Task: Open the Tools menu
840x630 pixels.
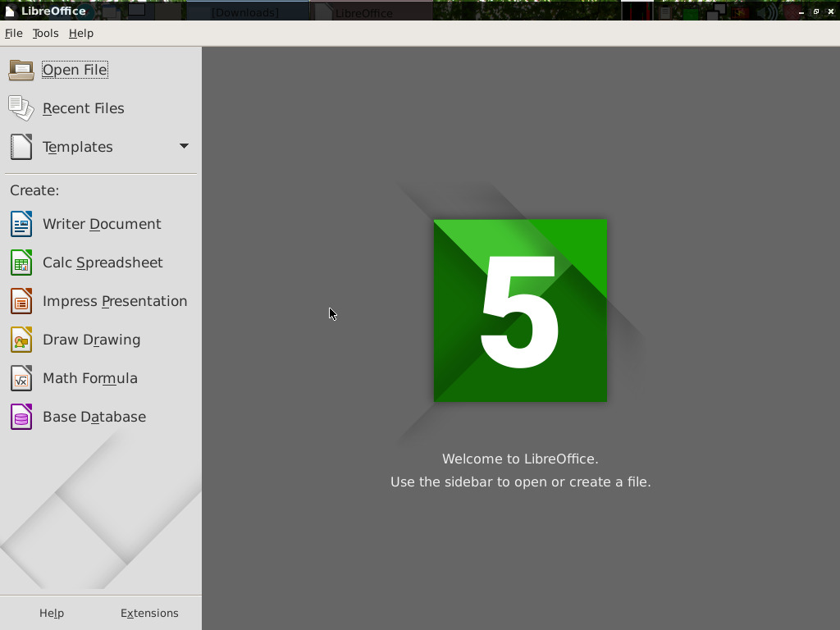Action: (45, 33)
